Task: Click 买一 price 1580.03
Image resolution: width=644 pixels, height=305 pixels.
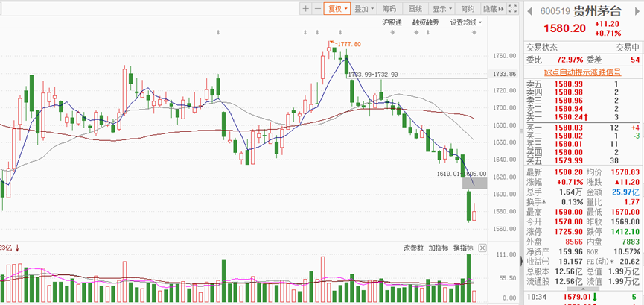Action: coord(568,128)
